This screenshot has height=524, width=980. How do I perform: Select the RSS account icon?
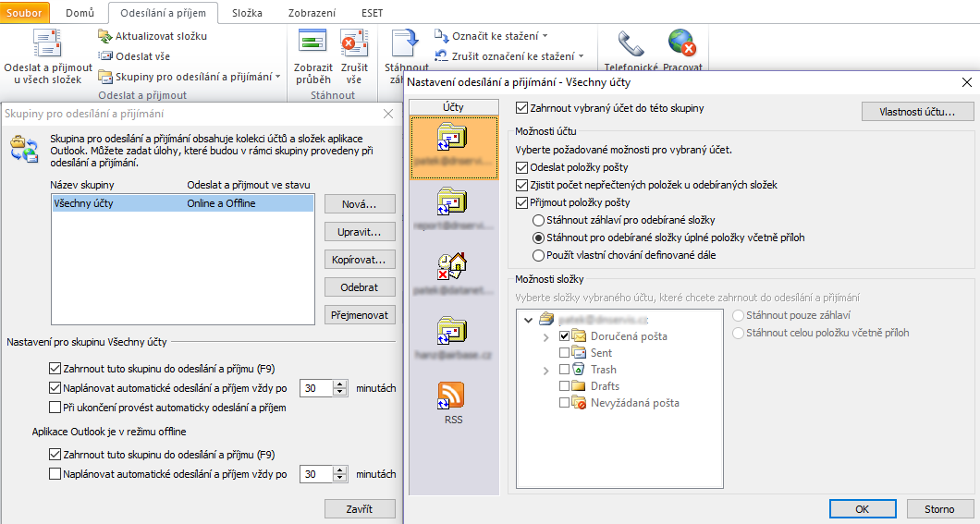[x=451, y=396]
